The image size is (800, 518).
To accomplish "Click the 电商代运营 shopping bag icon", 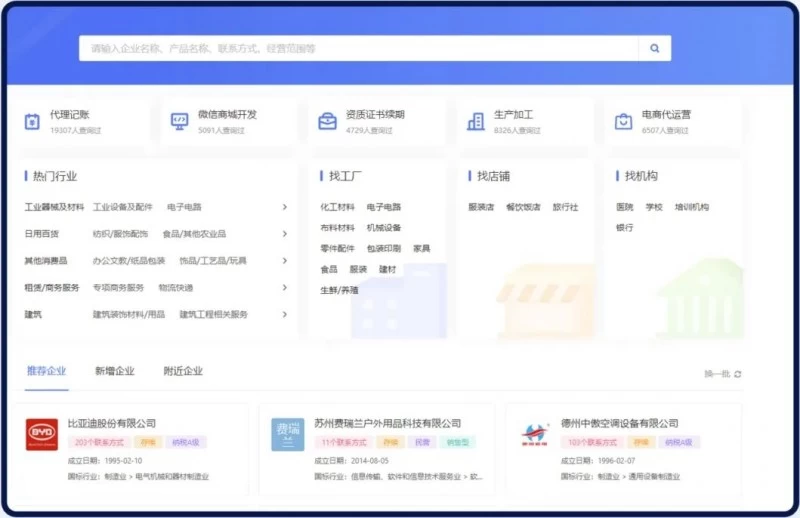I will point(623,122).
